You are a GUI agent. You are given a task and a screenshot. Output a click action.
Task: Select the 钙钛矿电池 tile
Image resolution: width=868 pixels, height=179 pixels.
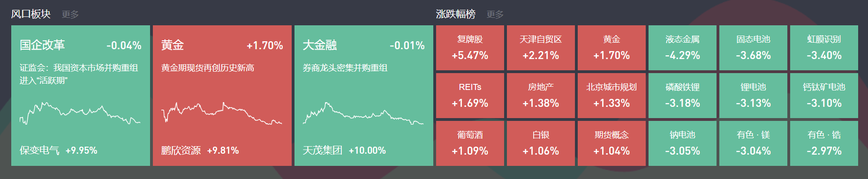coord(824,96)
